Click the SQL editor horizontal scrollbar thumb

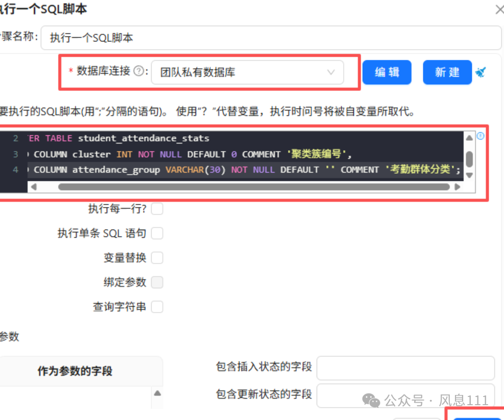(x=254, y=187)
